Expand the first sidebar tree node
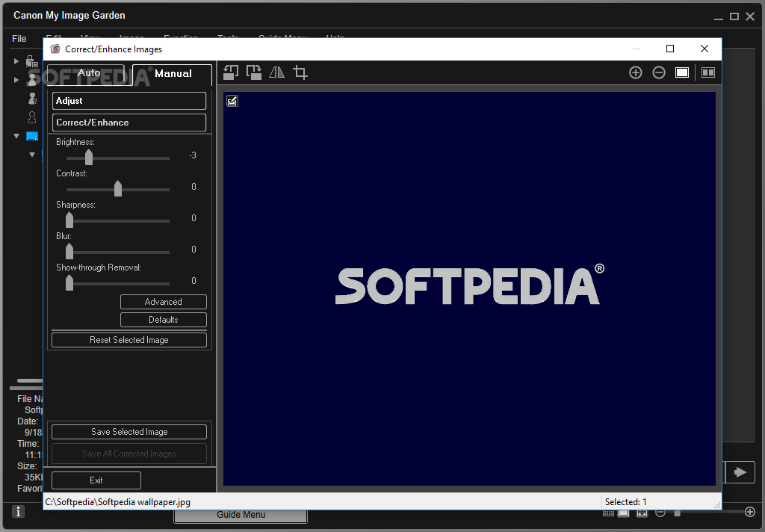Screen dimensions: 765x532 click(x=16, y=61)
